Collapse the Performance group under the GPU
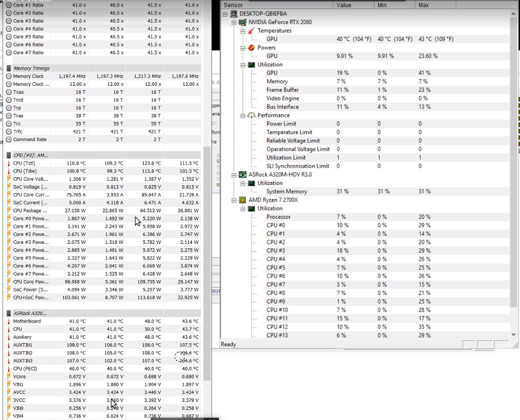This screenshot has width=520, height=420. coord(242,115)
